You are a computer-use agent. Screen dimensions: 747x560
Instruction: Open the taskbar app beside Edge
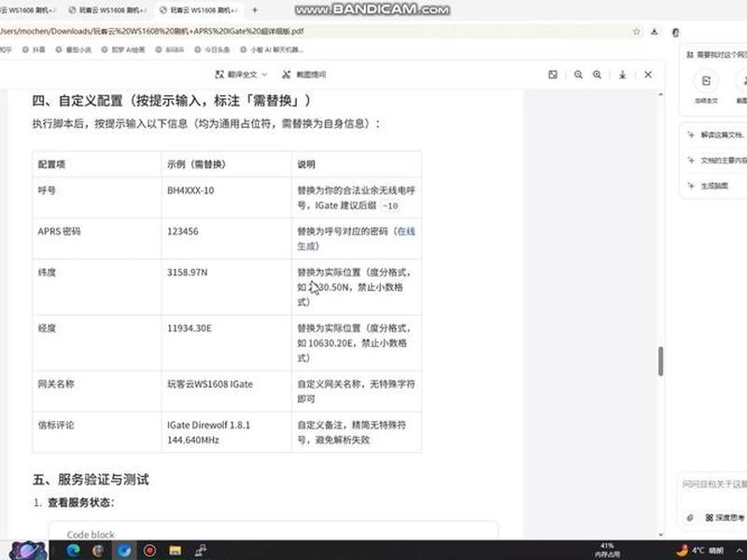tap(98, 551)
